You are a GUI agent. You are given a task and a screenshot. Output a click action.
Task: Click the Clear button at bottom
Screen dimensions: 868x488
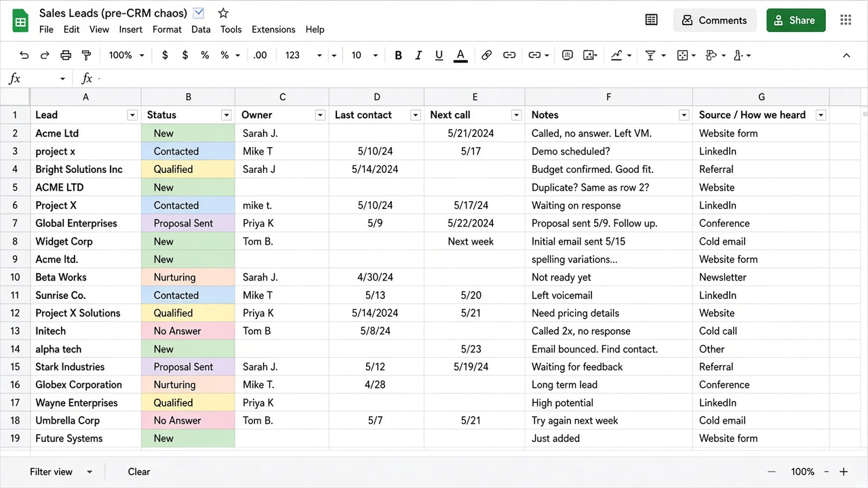tap(139, 472)
